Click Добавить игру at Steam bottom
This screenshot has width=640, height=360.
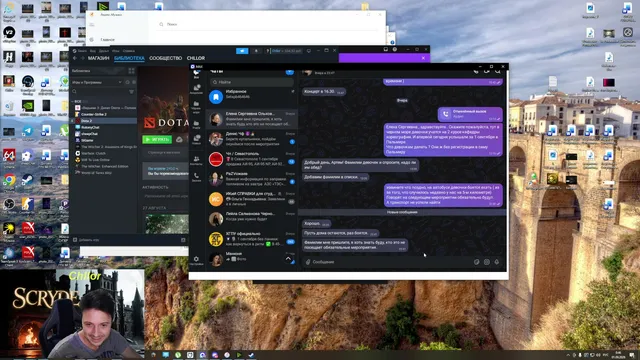click(87, 240)
